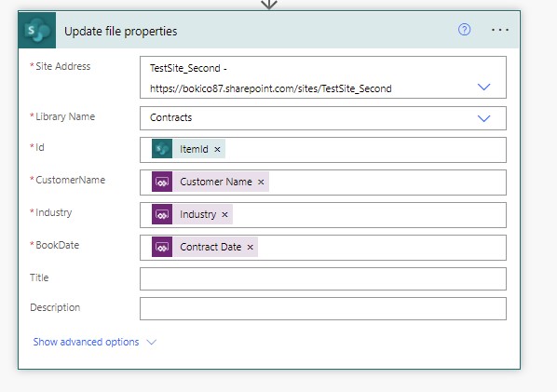Viewport: 557px width, 392px height.
Task: Click the Update file properties header title
Action: point(121,32)
